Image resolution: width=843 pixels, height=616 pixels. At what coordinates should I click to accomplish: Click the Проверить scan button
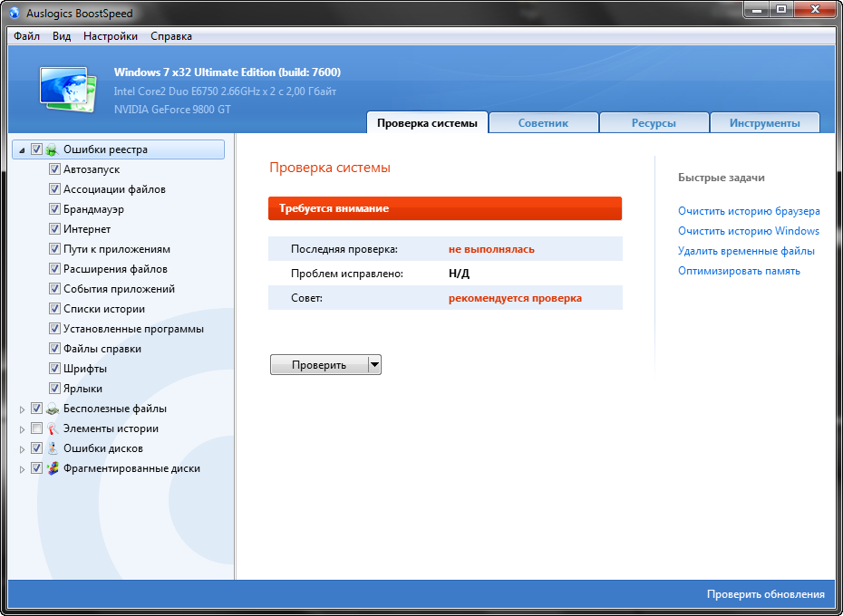(319, 365)
